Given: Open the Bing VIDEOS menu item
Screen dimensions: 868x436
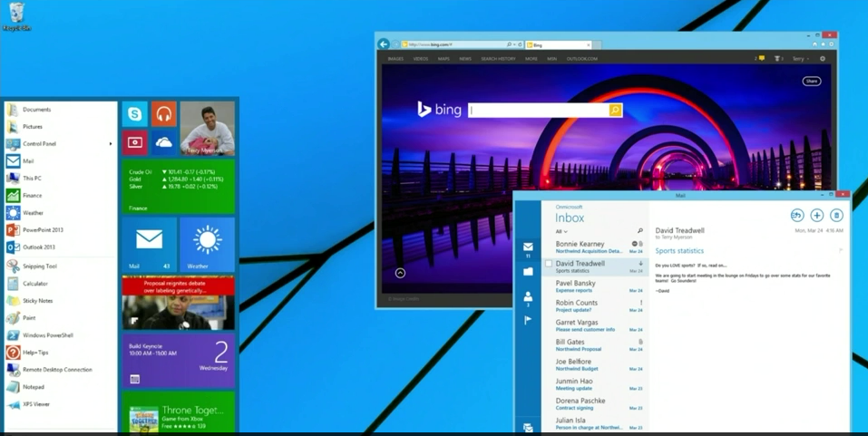Looking at the screenshot, I should [421, 59].
